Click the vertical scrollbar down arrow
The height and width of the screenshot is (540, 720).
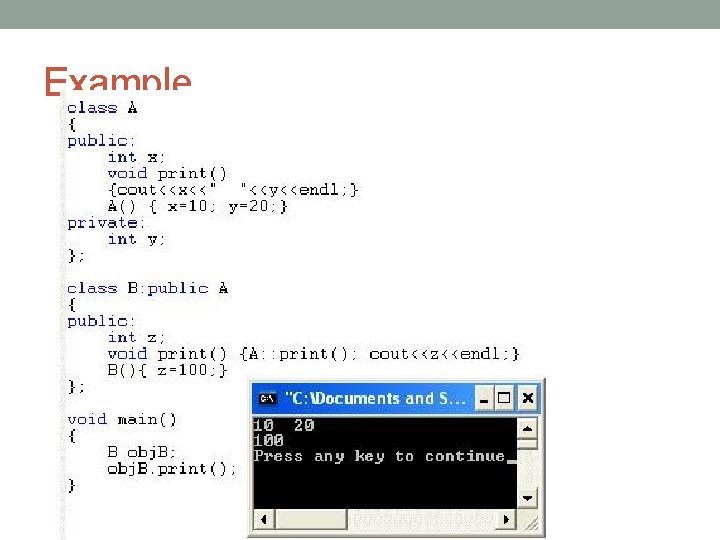click(x=527, y=498)
